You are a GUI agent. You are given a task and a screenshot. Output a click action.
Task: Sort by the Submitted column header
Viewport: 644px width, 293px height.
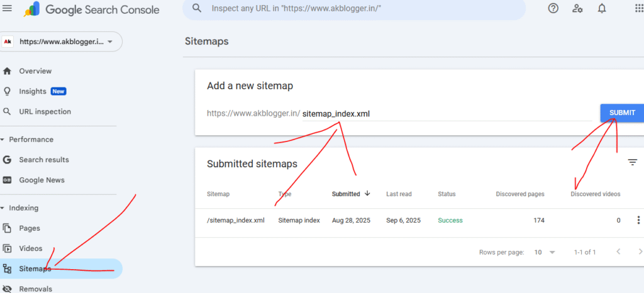pos(346,194)
